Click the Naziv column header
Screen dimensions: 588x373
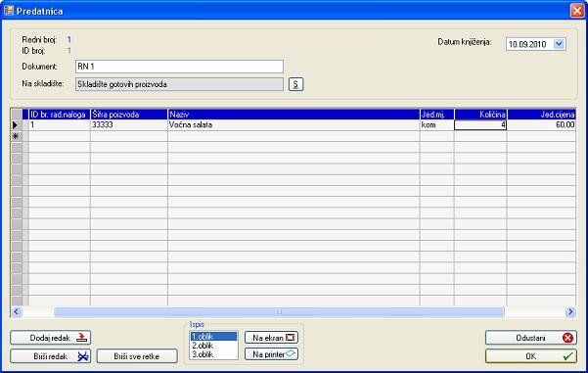pos(294,115)
